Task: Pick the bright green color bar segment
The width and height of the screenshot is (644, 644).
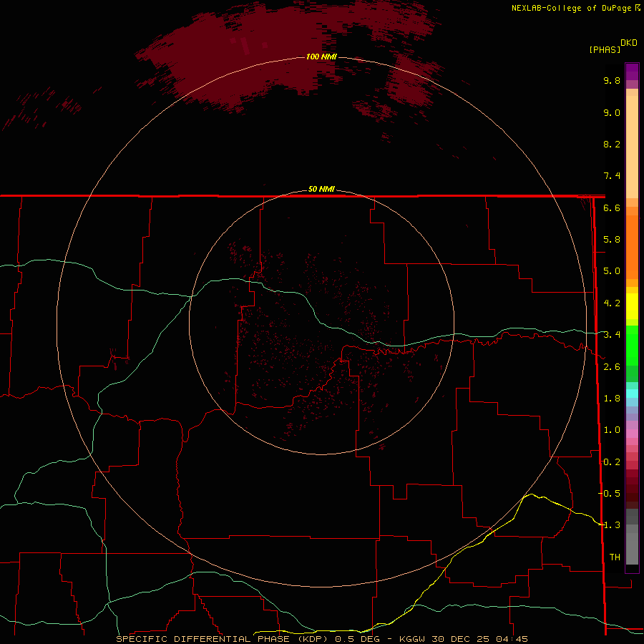Action: (x=632, y=344)
